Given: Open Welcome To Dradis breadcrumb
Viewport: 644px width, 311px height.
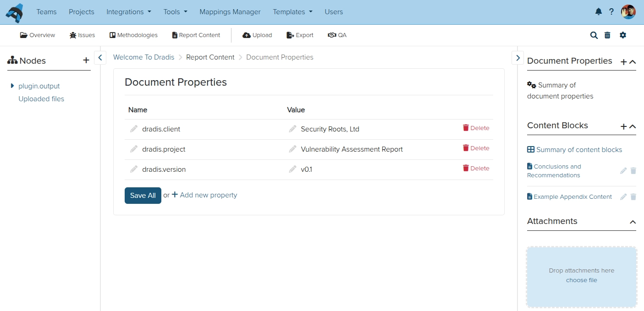Looking at the screenshot, I should point(144,57).
